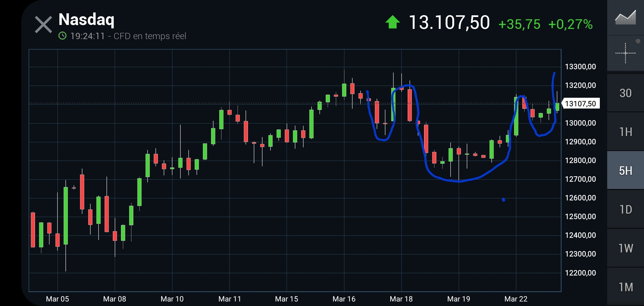Activate the crosshair cursor tool
644x306 pixels.
click(x=625, y=53)
